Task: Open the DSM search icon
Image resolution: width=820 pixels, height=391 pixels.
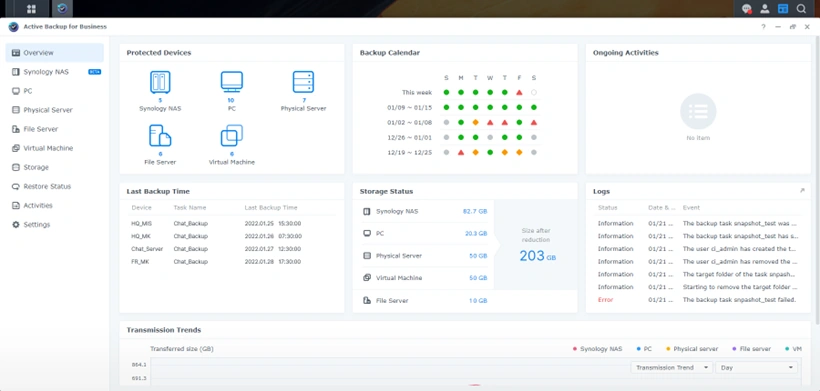Action: pos(801,9)
